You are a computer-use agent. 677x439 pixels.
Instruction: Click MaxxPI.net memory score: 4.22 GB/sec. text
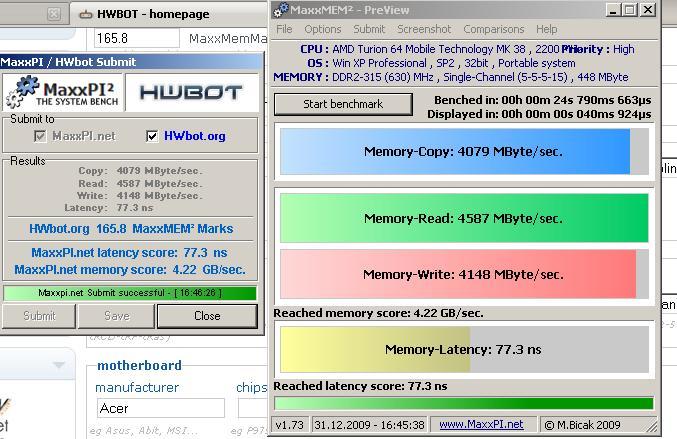point(130,270)
